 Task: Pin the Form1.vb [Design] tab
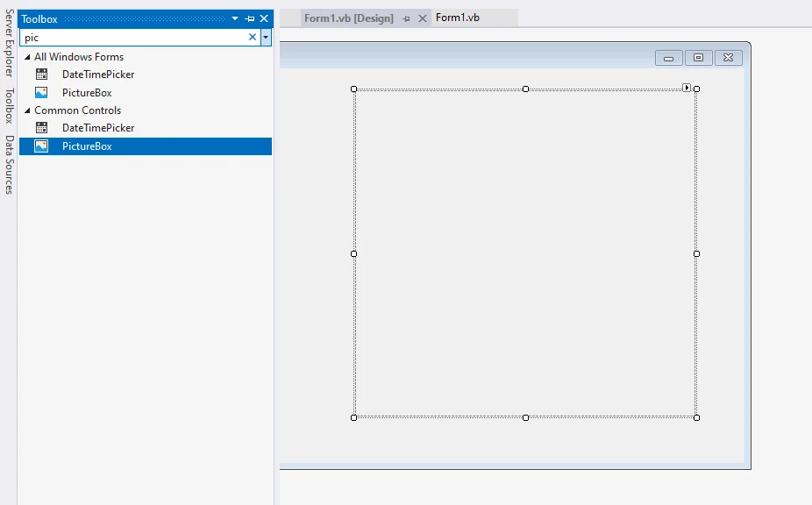pos(406,18)
